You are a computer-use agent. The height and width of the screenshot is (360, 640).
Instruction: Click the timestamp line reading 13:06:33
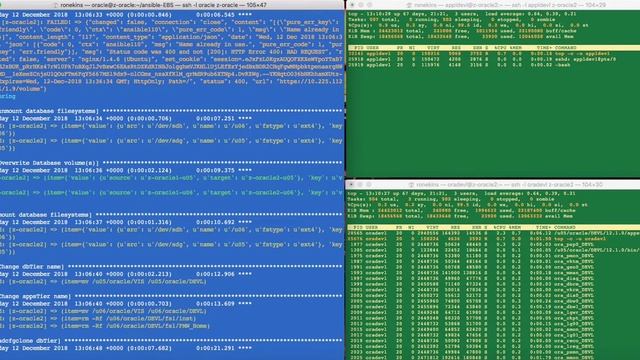click(126, 15)
